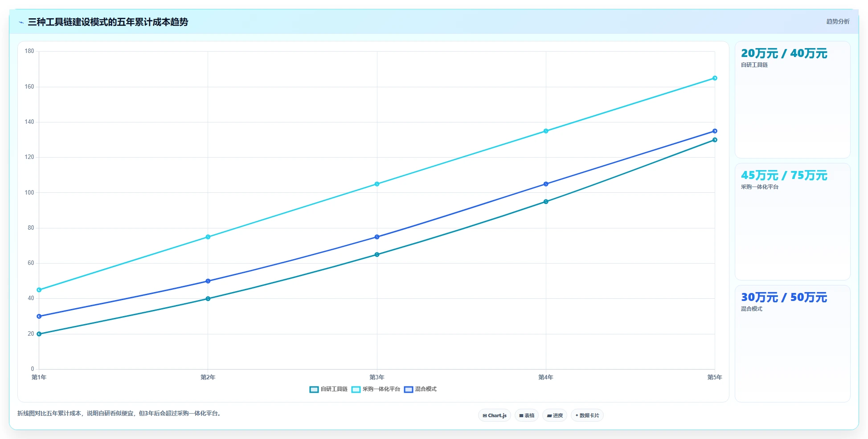
Task: Click the 第1年 x-axis label
Action: pyautogui.click(x=39, y=377)
